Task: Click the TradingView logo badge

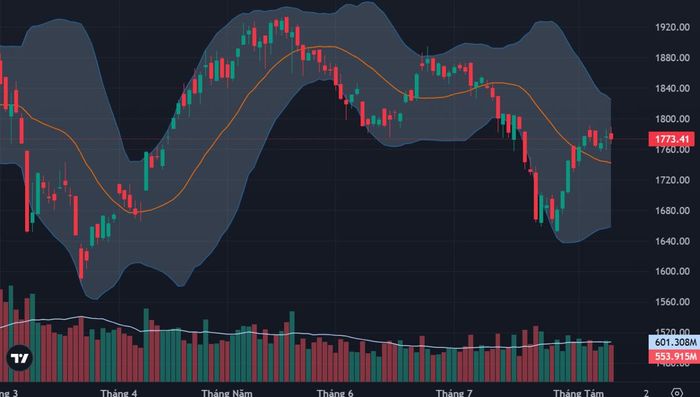Action: click(x=19, y=358)
